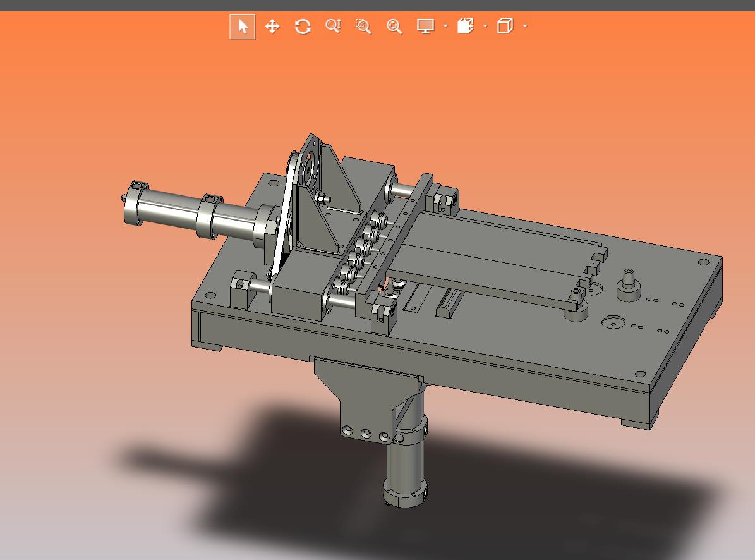Select the Rotate view tool

303,27
